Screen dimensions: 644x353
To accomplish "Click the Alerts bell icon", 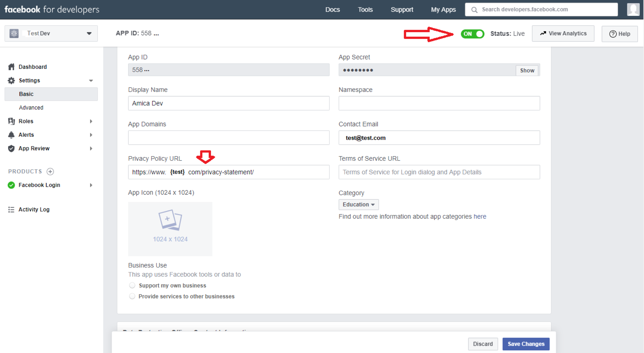I will point(11,135).
